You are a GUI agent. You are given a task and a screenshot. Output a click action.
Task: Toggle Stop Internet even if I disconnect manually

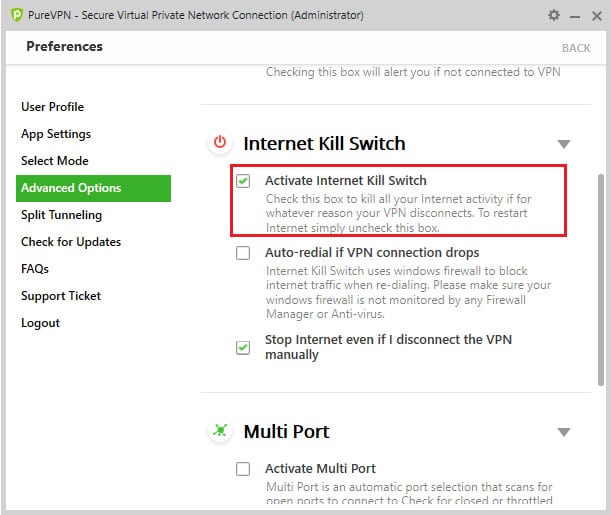pyautogui.click(x=243, y=347)
